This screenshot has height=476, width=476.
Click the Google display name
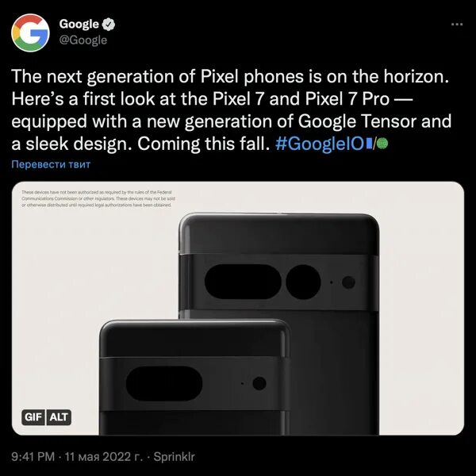click(79, 25)
